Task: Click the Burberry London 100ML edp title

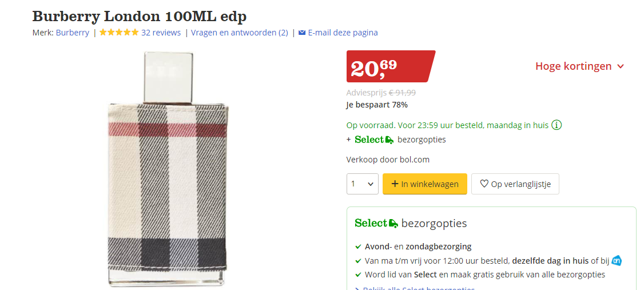Action: click(x=140, y=16)
